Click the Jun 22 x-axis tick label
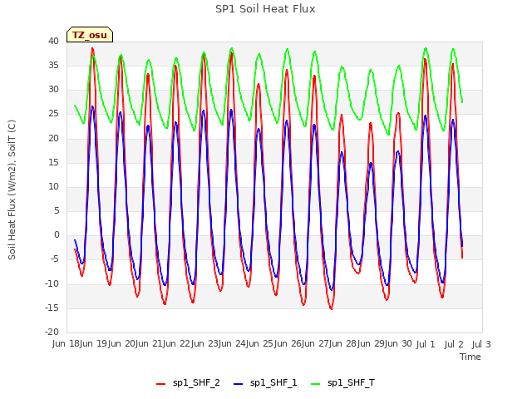Image resolution: width=532 pixels, height=399 pixels. 178,344
